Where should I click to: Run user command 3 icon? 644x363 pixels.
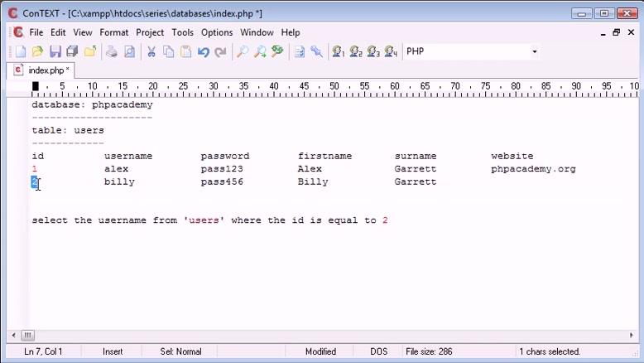tap(373, 52)
